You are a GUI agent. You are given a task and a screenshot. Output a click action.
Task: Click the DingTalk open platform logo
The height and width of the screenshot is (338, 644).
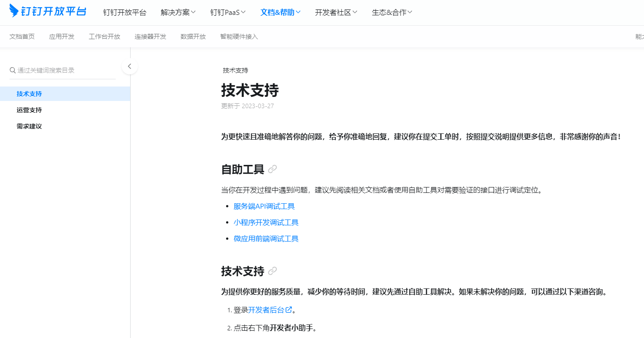48,11
